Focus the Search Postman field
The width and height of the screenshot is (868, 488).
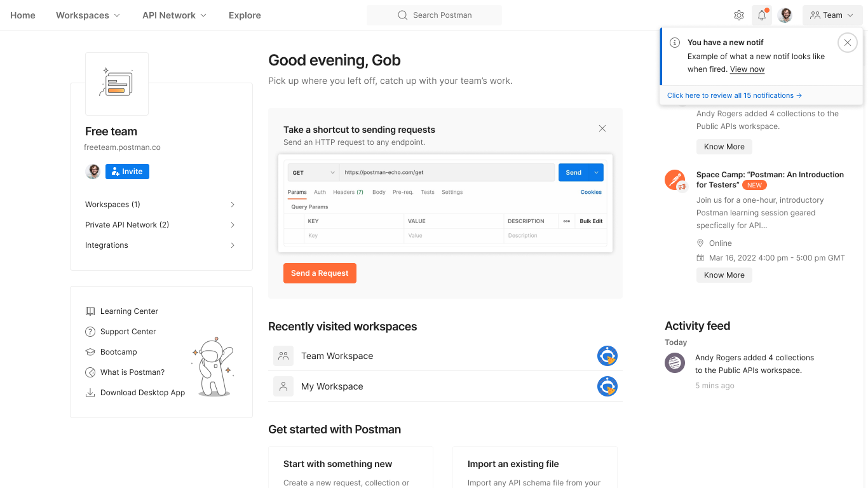coord(434,15)
